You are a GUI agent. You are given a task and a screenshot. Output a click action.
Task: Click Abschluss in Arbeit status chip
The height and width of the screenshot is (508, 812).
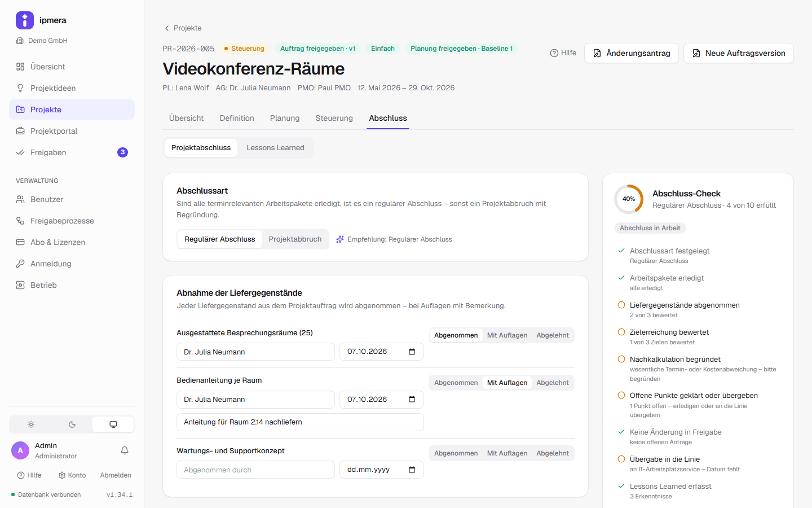(650, 228)
